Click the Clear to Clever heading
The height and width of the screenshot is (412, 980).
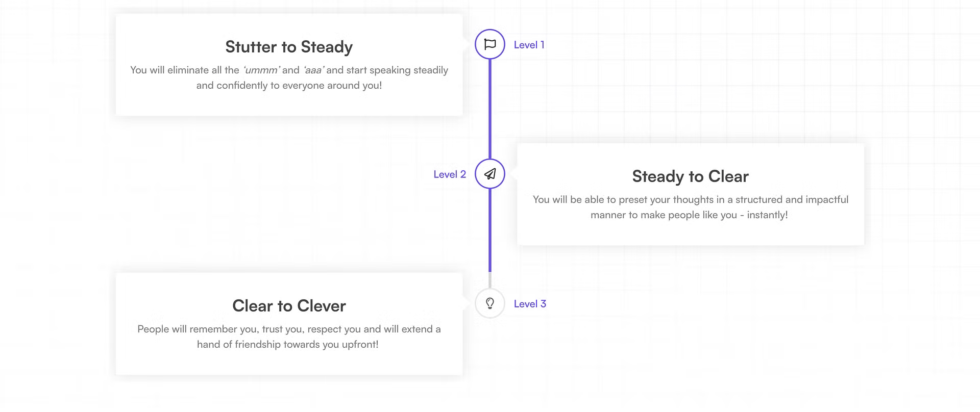click(289, 306)
